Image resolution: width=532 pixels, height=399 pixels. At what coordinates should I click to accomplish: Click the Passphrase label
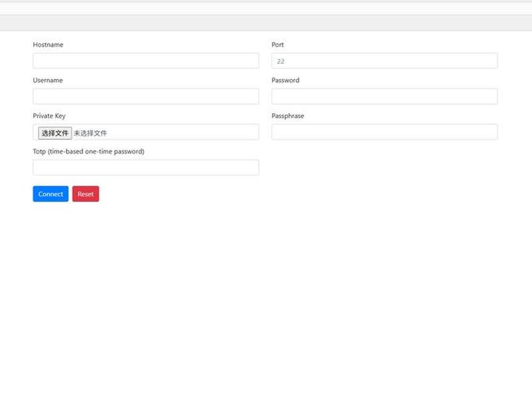click(x=288, y=116)
